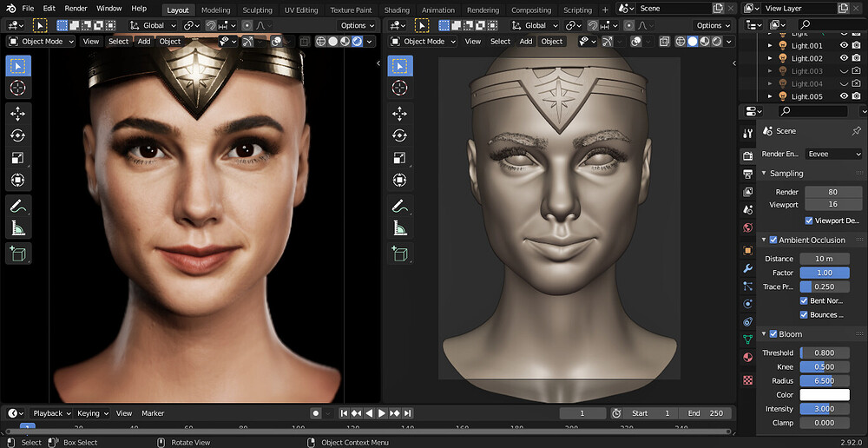The width and height of the screenshot is (868, 448).
Task: Toggle the Bent Normals checkbox
Action: point(804,300)
